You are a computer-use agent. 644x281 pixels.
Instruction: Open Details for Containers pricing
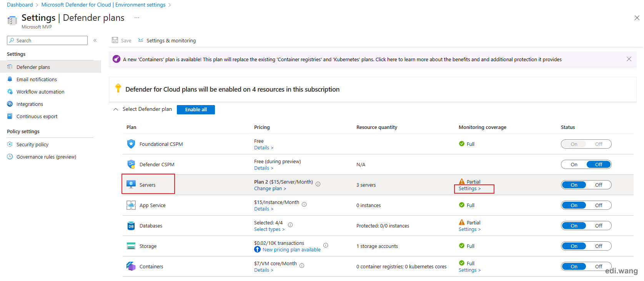click(x=264, y=270)
